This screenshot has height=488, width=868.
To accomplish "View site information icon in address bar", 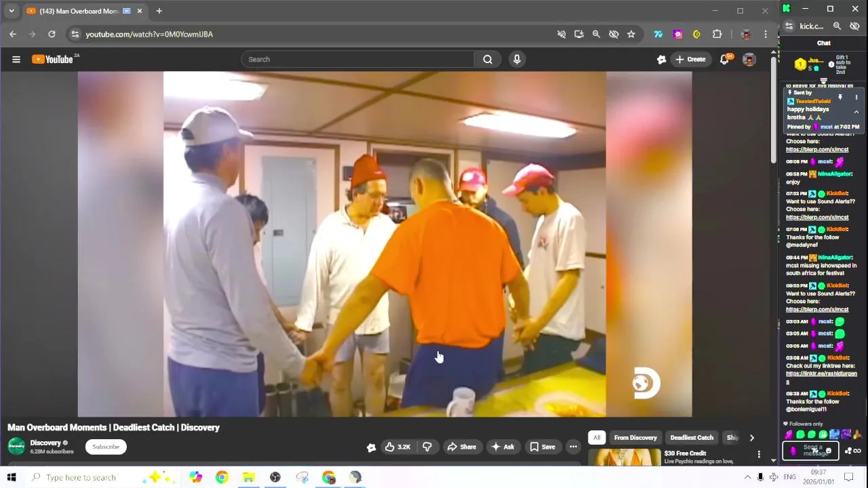I will coord(75,34).
